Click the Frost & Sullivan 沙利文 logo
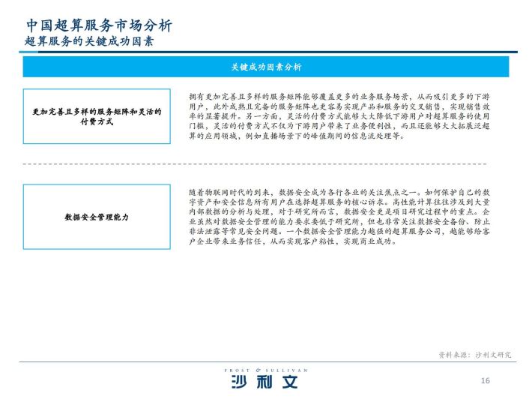Screen dimensions: 532x399 coord(266,378)
